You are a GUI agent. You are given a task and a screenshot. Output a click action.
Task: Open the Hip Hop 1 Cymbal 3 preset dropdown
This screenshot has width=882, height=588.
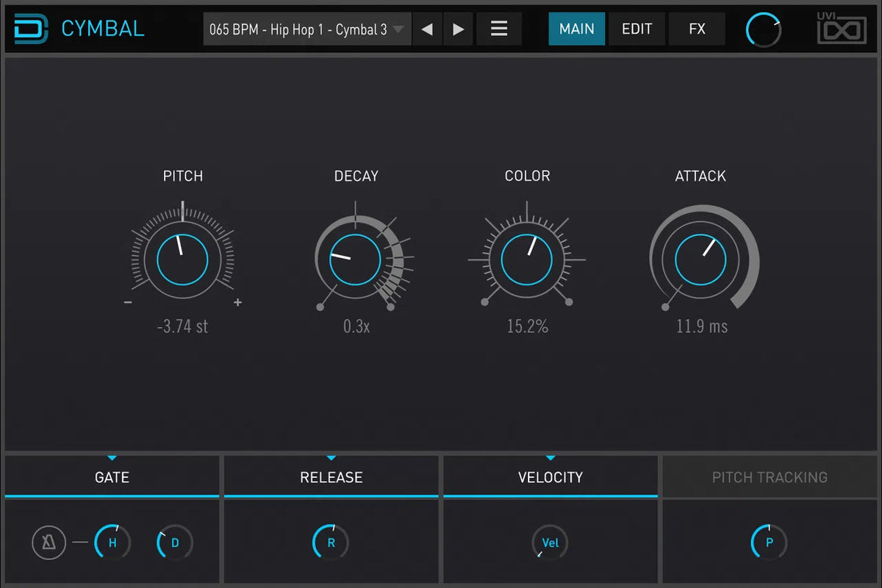click(x=306, y=29)
